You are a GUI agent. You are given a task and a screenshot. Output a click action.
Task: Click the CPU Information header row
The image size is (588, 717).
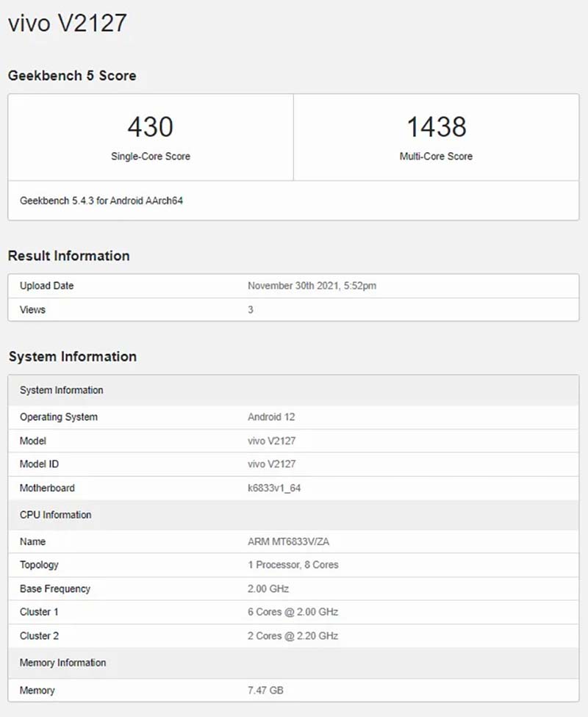pos(293,515)
